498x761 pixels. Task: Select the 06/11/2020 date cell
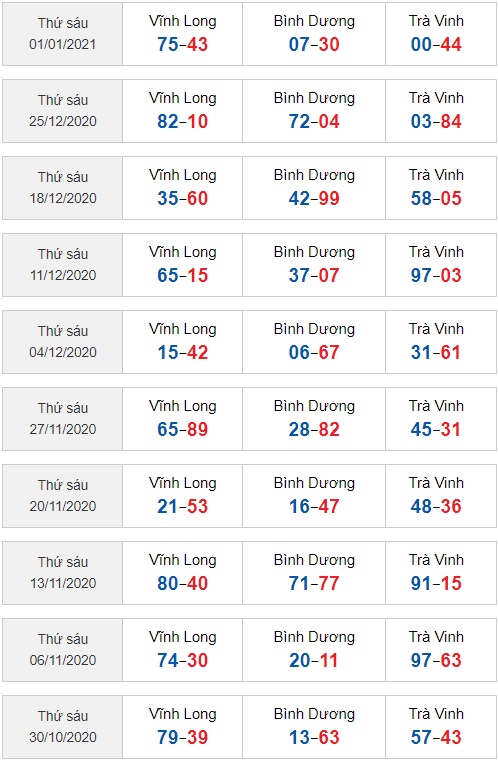click(63, 650)
